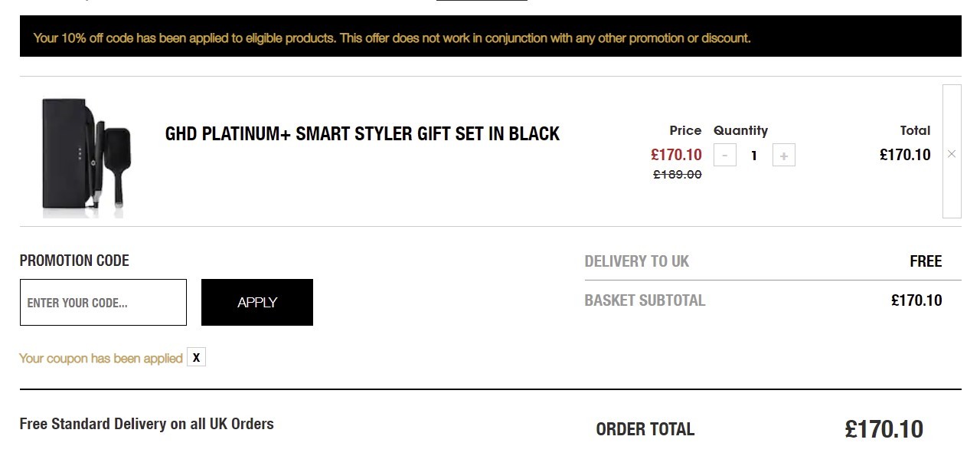This screenshot has height=456, width=980.
Task: Click the discounted price £170.10 in red
Action: pyautogui.click(x=676, y=155)
